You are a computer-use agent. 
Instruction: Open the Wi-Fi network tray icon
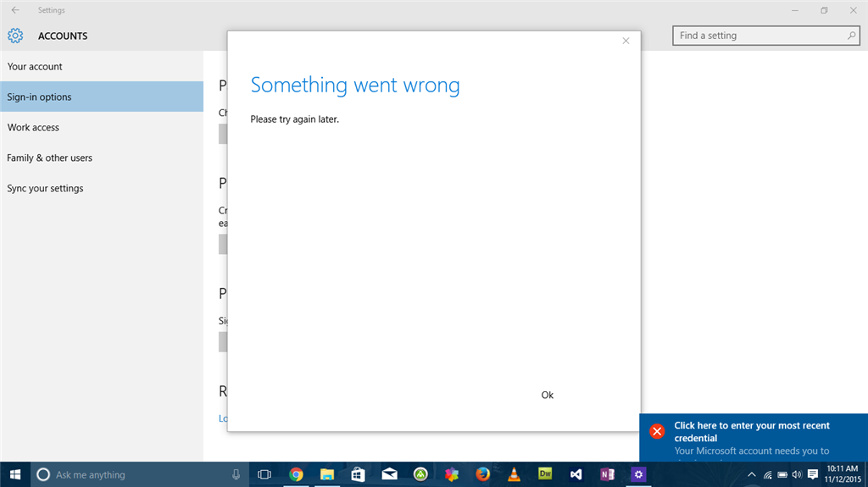(x=767, y=475)
